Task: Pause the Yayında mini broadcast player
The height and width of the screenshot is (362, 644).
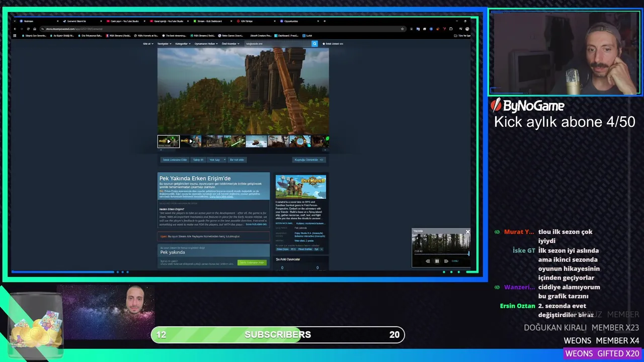Action: (x=437, y=261)
